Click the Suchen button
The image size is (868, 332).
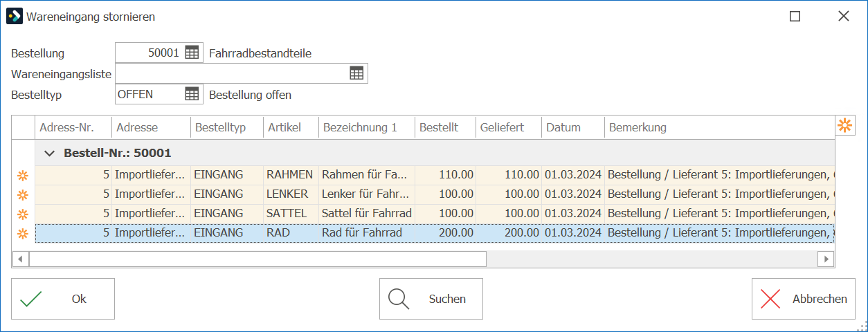431,299
